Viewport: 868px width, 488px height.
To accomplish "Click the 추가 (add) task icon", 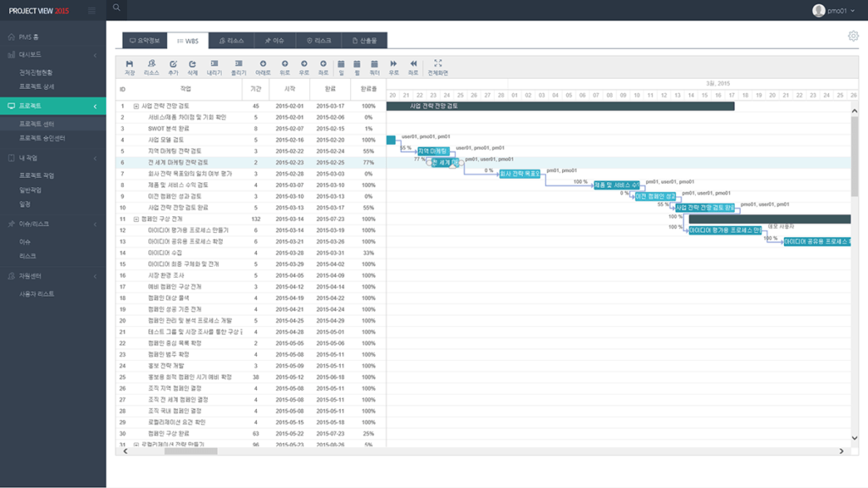I will point(173,67).
